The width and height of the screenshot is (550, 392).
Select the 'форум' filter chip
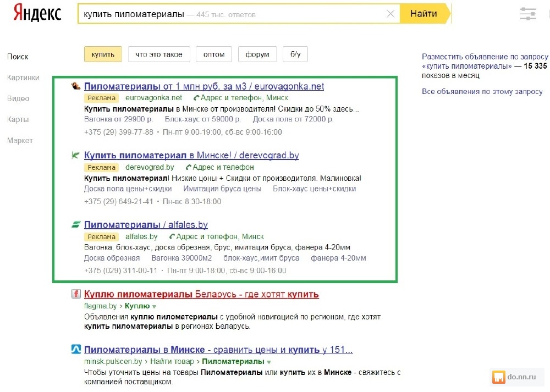pyautogui.click(x=257, y=54)
